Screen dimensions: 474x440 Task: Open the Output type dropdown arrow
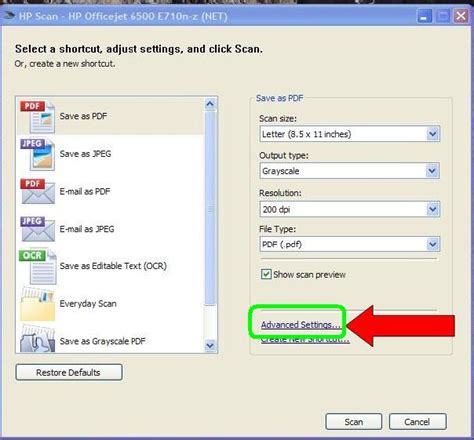[x=432, y=171]
